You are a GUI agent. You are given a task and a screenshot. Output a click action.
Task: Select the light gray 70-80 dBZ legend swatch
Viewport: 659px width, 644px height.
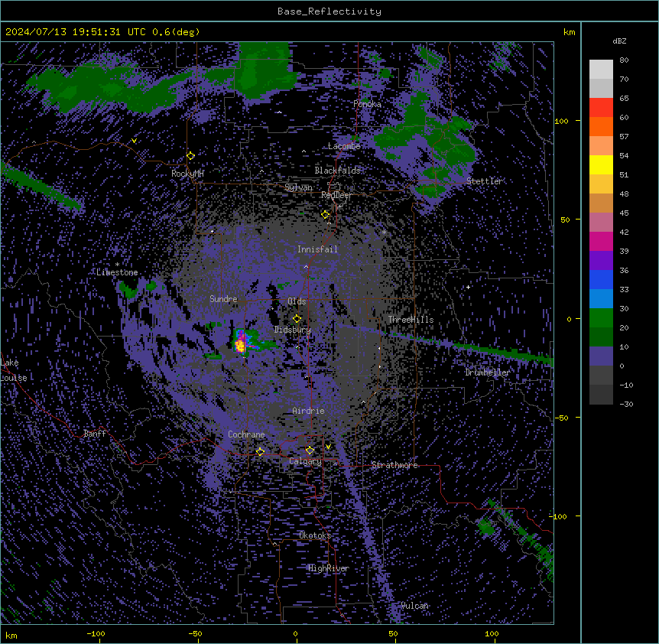[601, 69]
